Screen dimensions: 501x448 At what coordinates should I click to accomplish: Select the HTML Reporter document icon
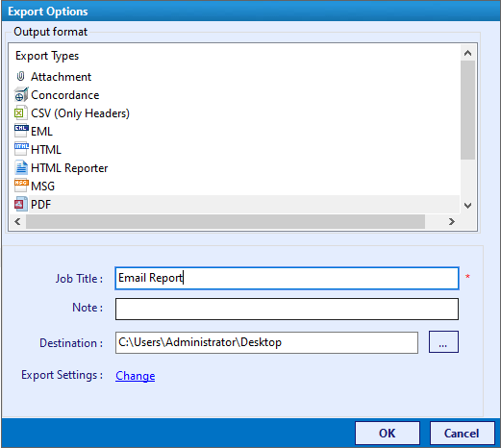pyautogui.click(x=21, y=167)
